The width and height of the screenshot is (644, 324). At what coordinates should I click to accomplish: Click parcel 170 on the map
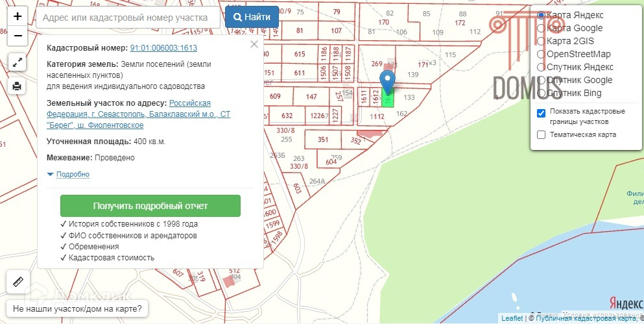point(383,22)
